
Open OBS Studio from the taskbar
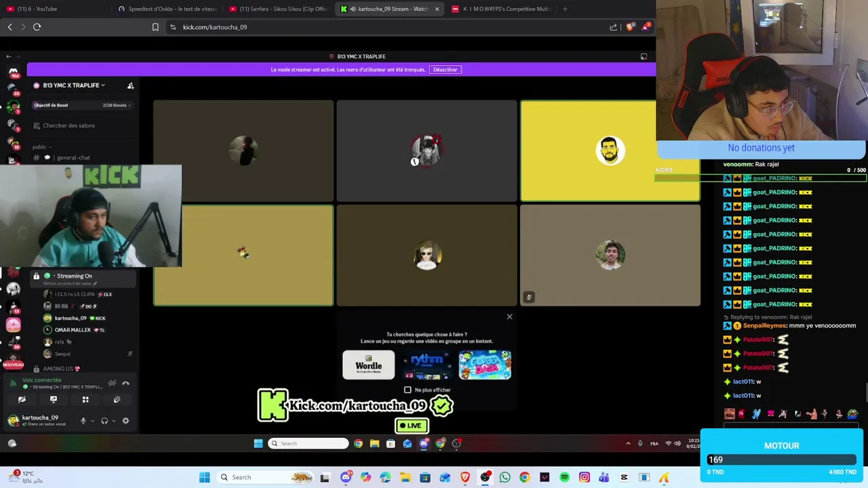click(x=485, y=477)
